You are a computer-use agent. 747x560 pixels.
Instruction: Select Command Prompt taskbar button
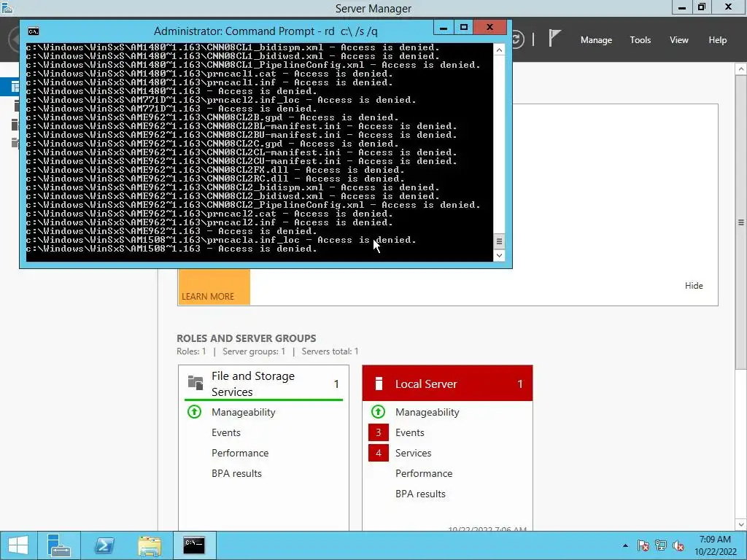tap(194, 545)
